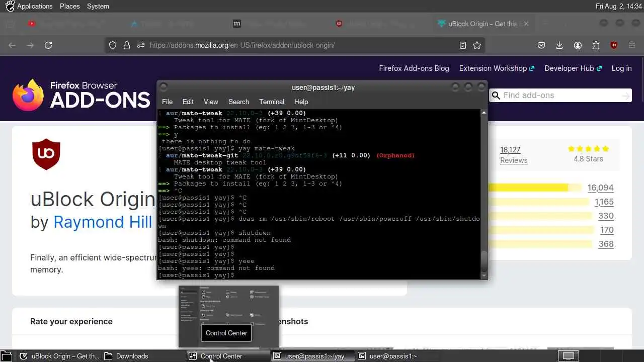Show site security padlock information
The width and height of the screenshot is (644, 362).
pos(127,45)
